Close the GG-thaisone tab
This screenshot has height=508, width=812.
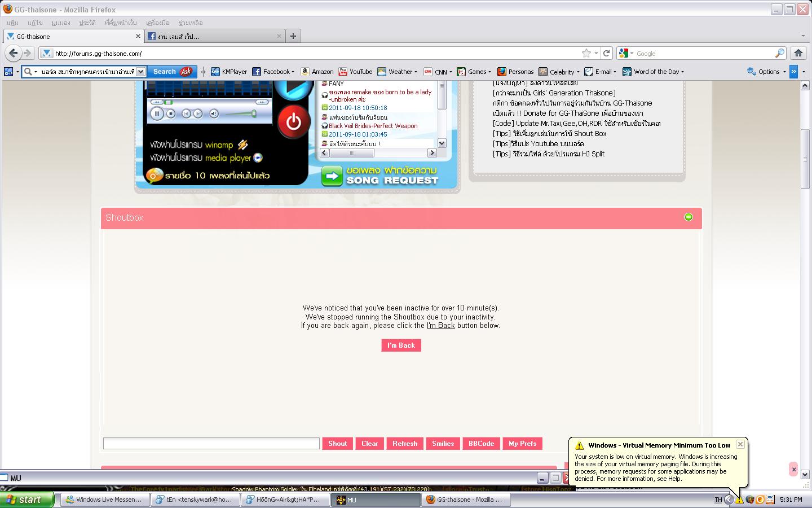(138, 36)
